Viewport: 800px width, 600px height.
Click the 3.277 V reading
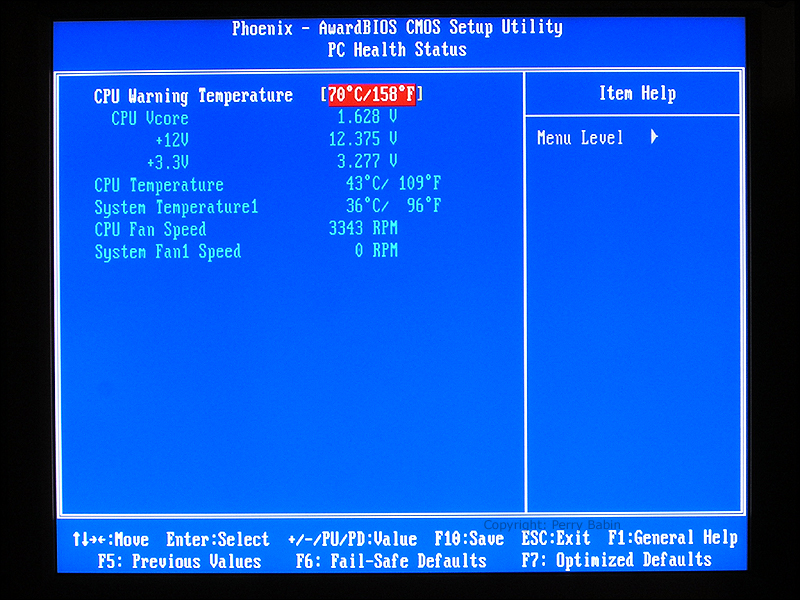pos(367,161)
